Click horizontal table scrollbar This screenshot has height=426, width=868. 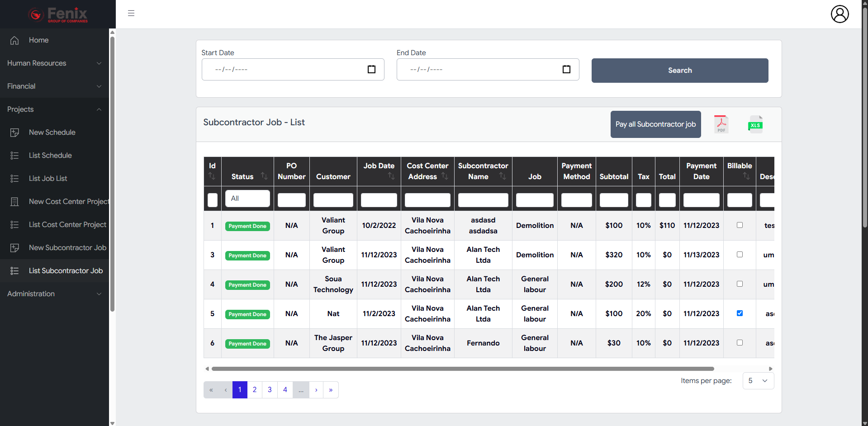(462, 369)
